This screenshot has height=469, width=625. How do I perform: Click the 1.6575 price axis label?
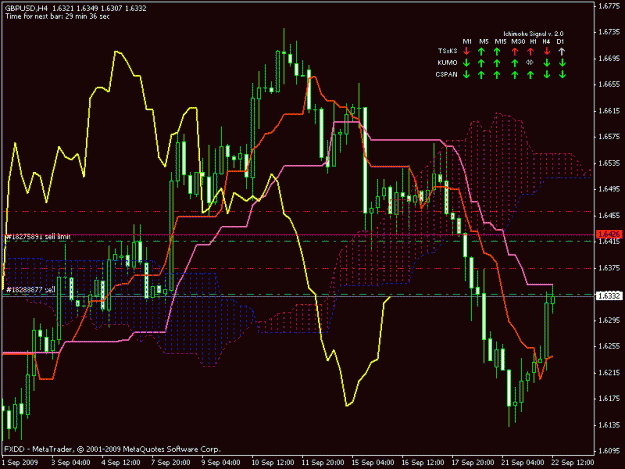click(609, 137)
